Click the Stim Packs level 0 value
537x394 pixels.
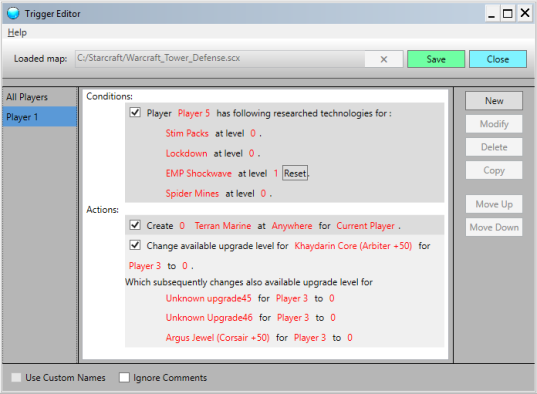click(253, 133)
